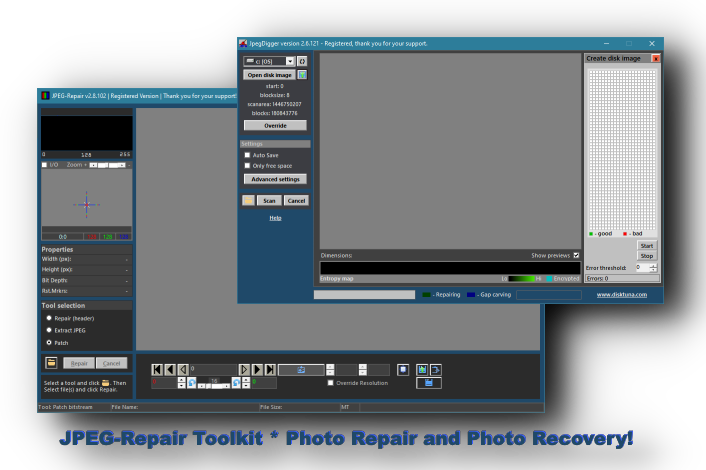
Task: Click the green icon next to Open disk image
Action: click(302, 74)
